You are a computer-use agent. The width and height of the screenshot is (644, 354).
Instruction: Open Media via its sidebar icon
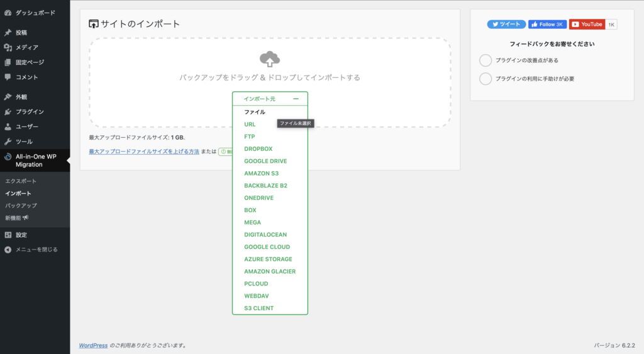[x=8, y=47]
